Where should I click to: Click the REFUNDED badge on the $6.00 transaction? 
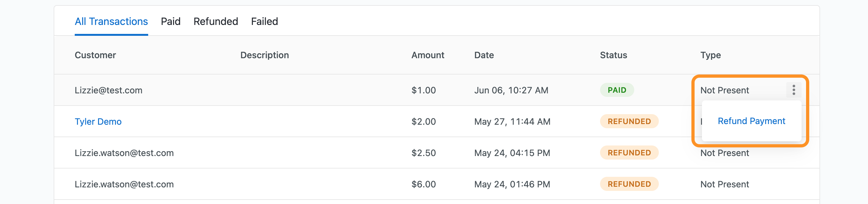click(x=629, y=184)
